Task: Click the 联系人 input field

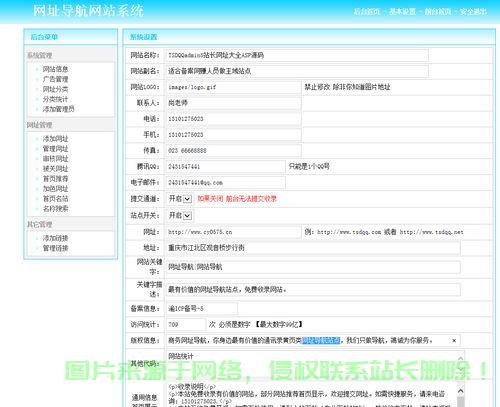Action: tap(233, 103)
